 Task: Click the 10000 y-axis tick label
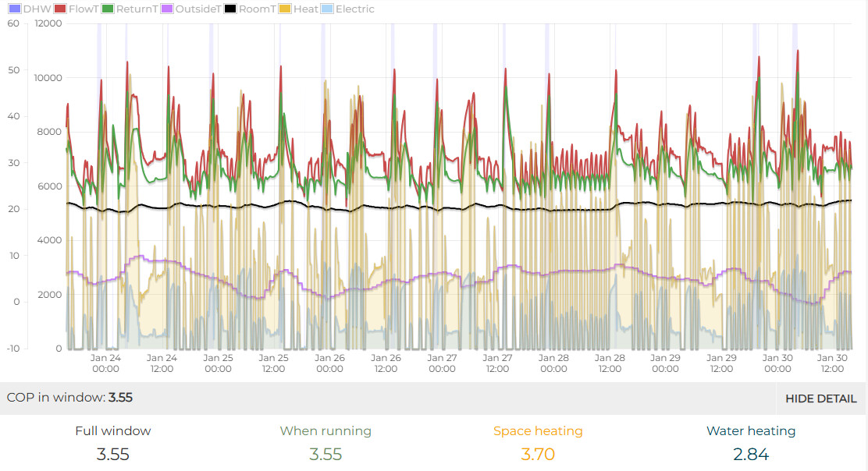48,78
